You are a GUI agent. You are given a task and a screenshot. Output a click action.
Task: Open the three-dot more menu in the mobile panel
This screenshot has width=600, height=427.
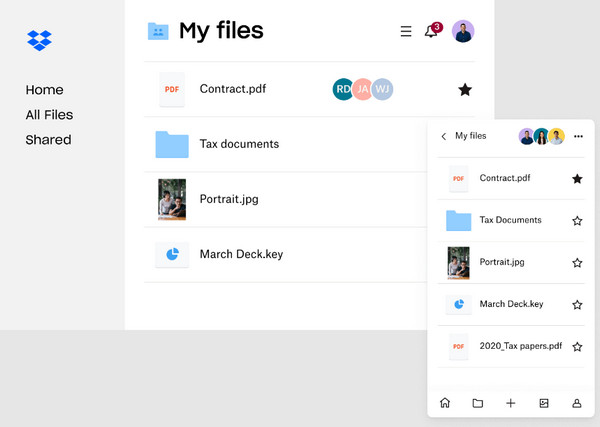click(578, 136)
